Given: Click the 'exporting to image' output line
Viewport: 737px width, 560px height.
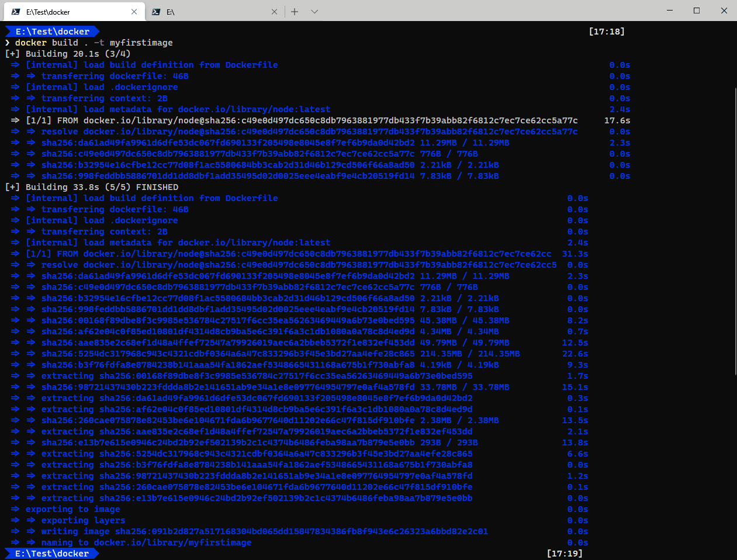Looking at the screenshot, I should [72, 509].
